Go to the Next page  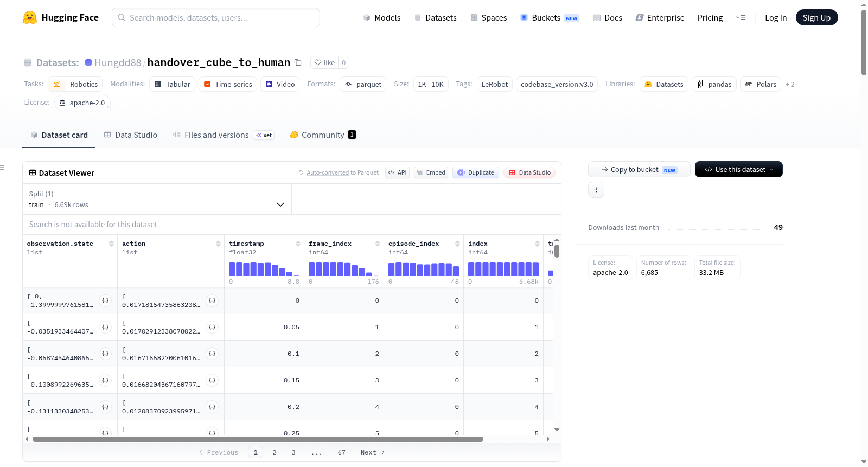[x=373, y=452]
